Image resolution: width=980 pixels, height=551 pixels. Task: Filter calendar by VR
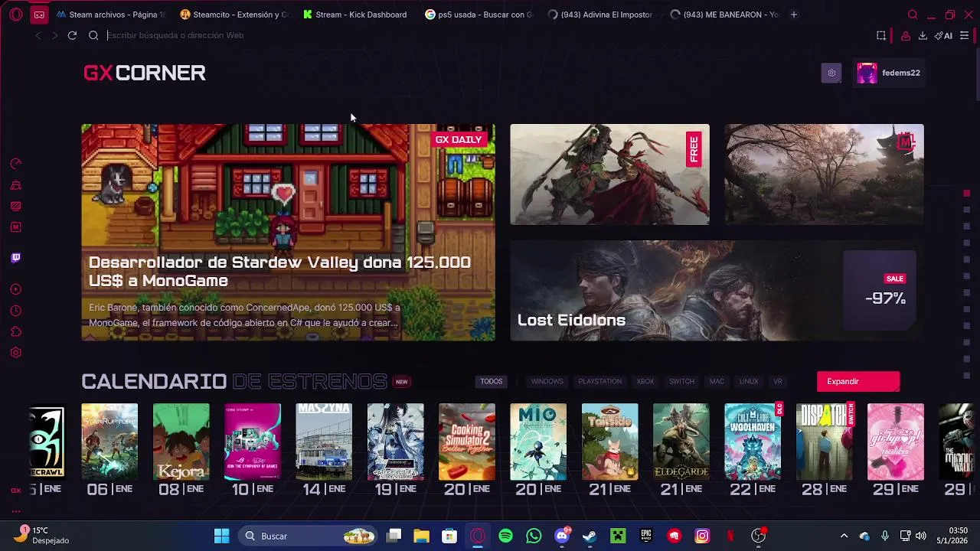pos(778,381)
